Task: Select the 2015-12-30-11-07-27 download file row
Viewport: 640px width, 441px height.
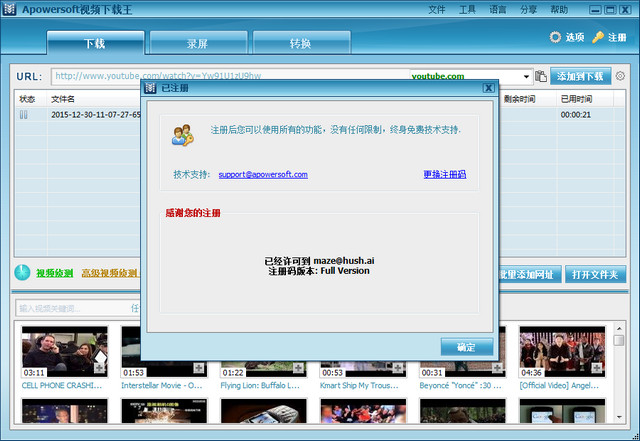Action: point(96,115)
